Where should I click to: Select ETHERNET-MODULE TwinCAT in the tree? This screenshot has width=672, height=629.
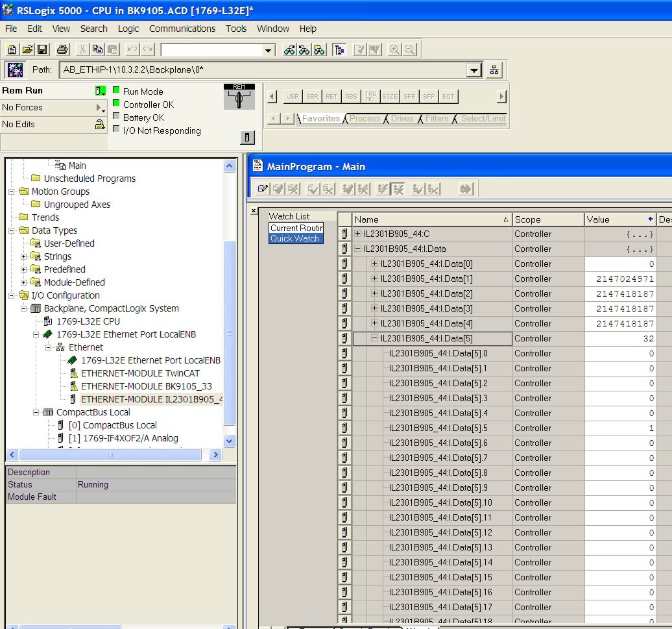[140, 373]
